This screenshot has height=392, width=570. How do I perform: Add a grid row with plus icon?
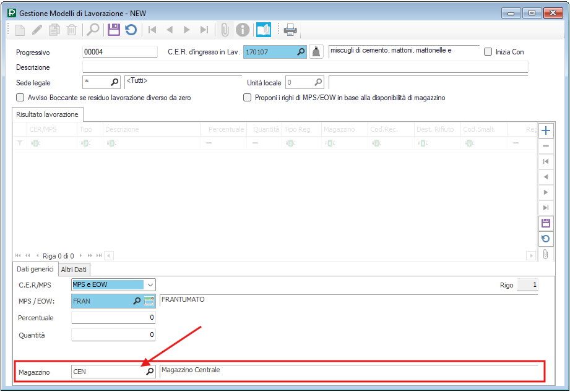(x=545, y=130)
